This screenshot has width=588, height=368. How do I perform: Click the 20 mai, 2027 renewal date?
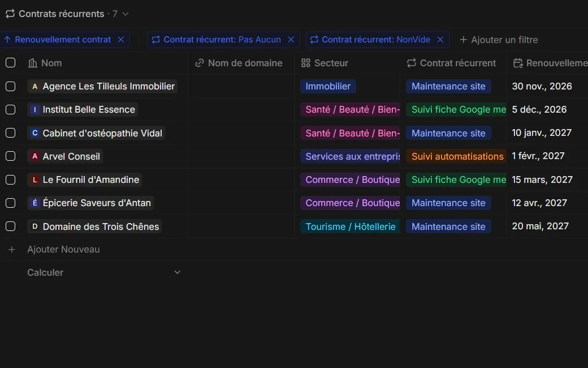[x=541, y=226]
